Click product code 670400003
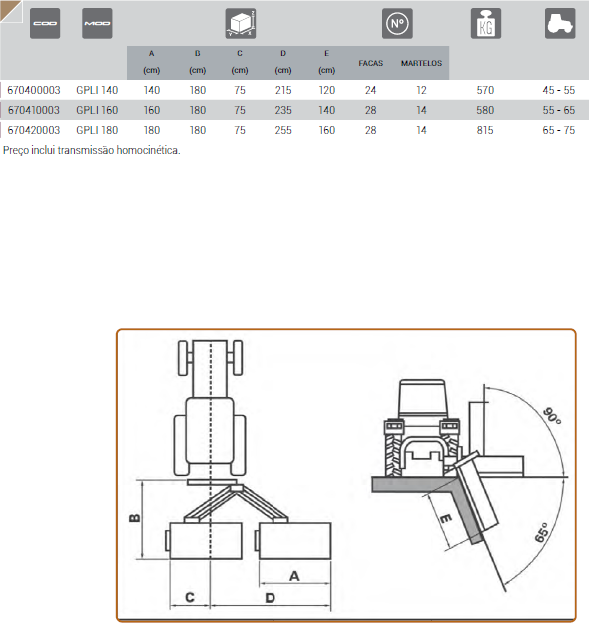The width and height of the screenshot is (589, 640). coord(34,90)
